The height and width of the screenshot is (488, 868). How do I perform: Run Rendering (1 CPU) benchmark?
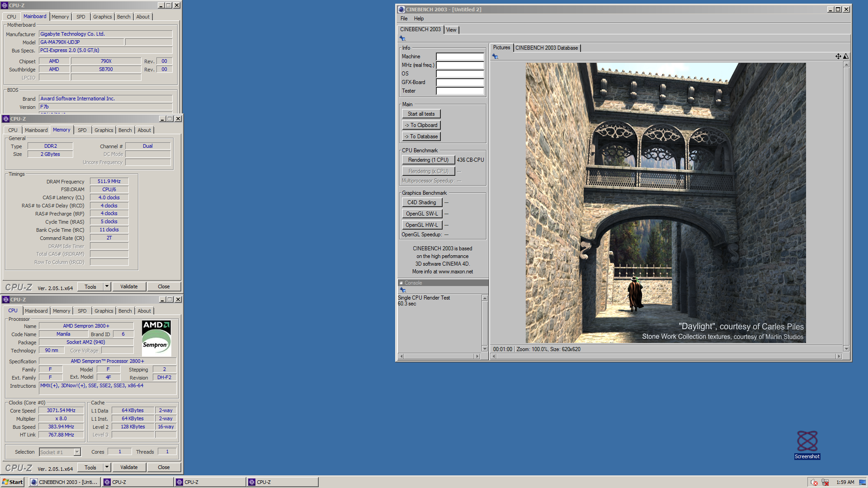pos(428,160)
